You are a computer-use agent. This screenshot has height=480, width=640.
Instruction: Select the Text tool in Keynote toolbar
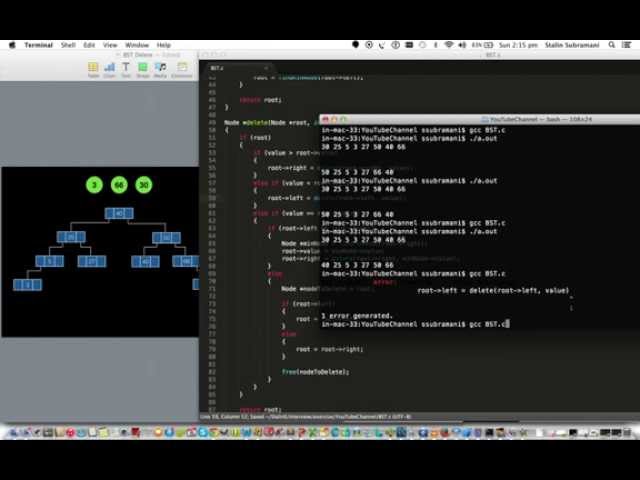[x=126, y=68]
